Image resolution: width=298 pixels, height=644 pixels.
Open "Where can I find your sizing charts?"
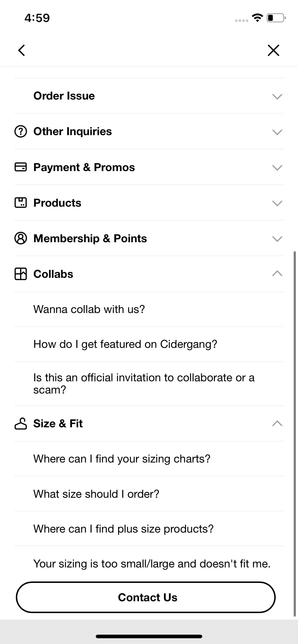[x=149, y=459]
